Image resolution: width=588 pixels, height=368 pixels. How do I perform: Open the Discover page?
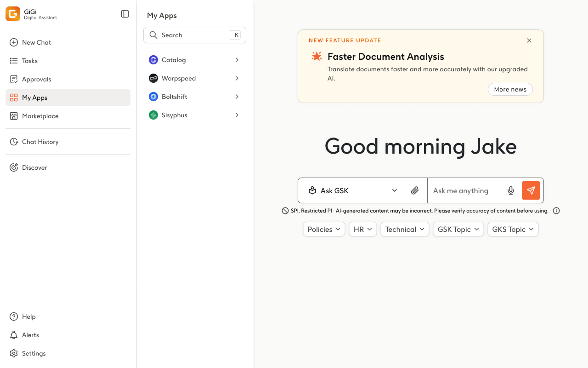[x=68, y=167]
